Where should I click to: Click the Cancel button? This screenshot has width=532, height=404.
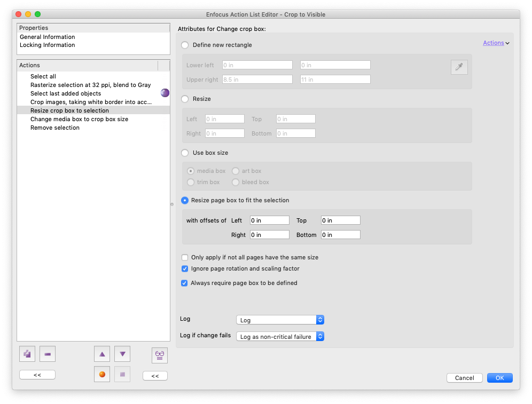pyautogui.click(x=464, y=378)
